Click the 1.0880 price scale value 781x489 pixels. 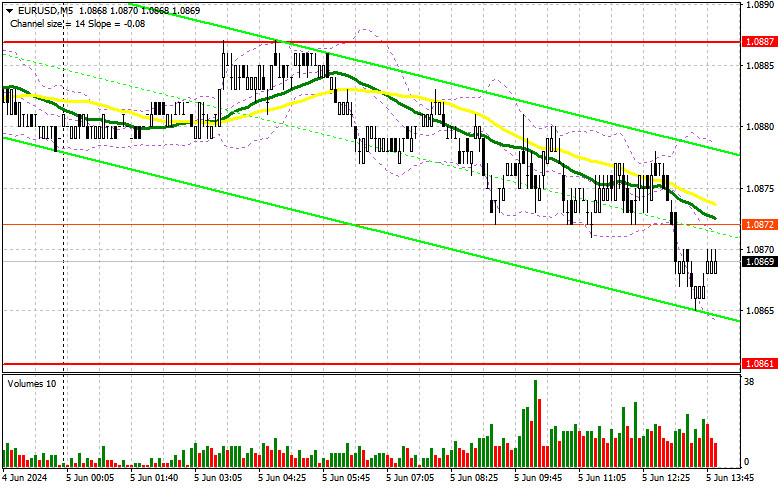coord(760,127)
